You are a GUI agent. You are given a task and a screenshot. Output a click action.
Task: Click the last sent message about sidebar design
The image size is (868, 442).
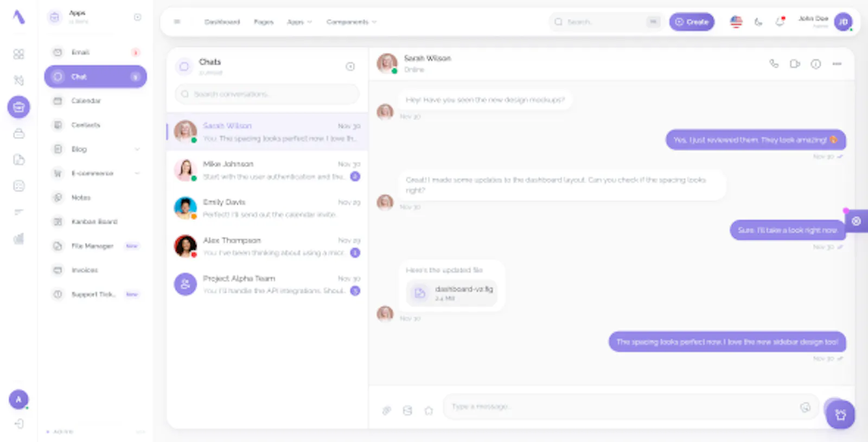pyautogui.click(x=727, y=342)
